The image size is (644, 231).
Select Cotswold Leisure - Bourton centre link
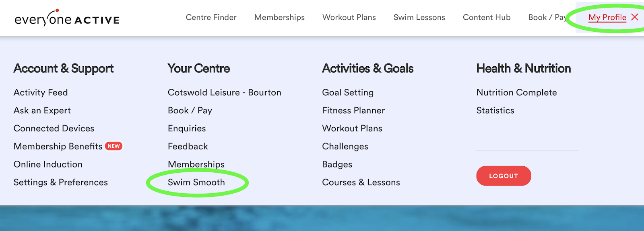click(224, 92)
